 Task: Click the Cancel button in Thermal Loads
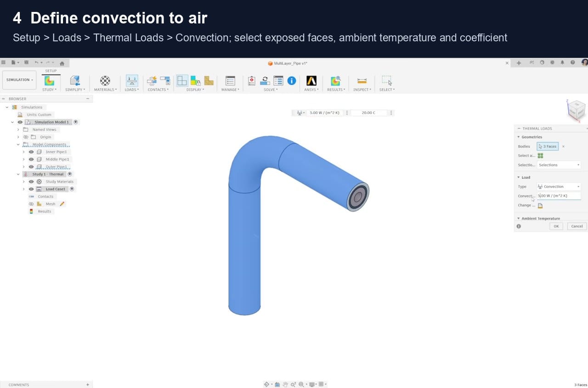tap(577, 226)
